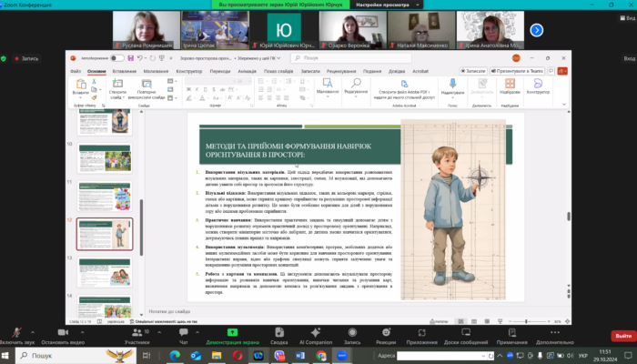Show next participants with blue arrow
Image resolution: width=637 pixels, height=364 pixels.
click(x=536, y=30)
